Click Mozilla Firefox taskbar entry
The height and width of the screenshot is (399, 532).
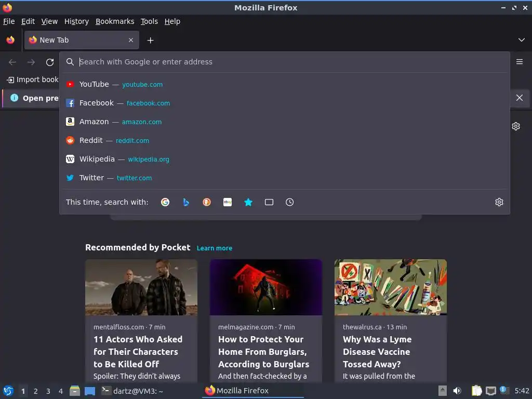tap(253, 391)
